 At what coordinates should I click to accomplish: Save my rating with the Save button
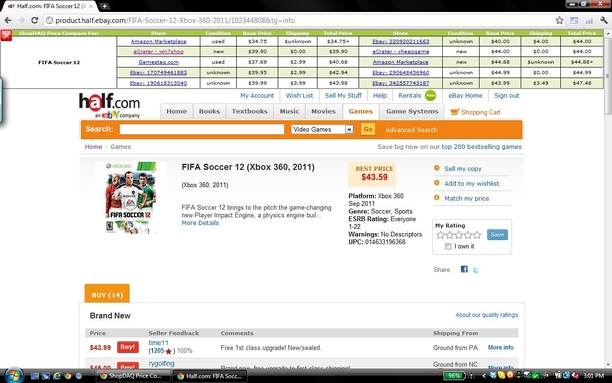pos(497,234)
